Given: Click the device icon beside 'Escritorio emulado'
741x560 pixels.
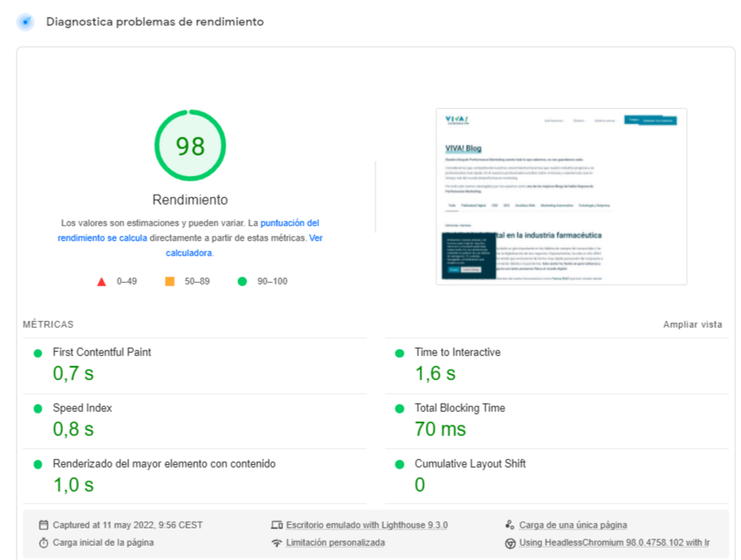Looking at the screenshot, I should tap(277, 525).
